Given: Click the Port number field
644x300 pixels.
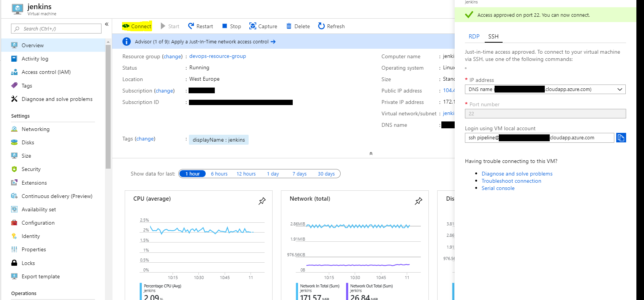Looking at the screenshot, I should [x=545, y=114].
